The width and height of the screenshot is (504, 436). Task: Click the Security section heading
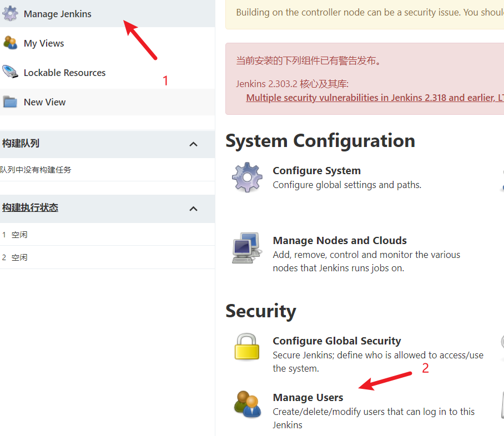261,311
